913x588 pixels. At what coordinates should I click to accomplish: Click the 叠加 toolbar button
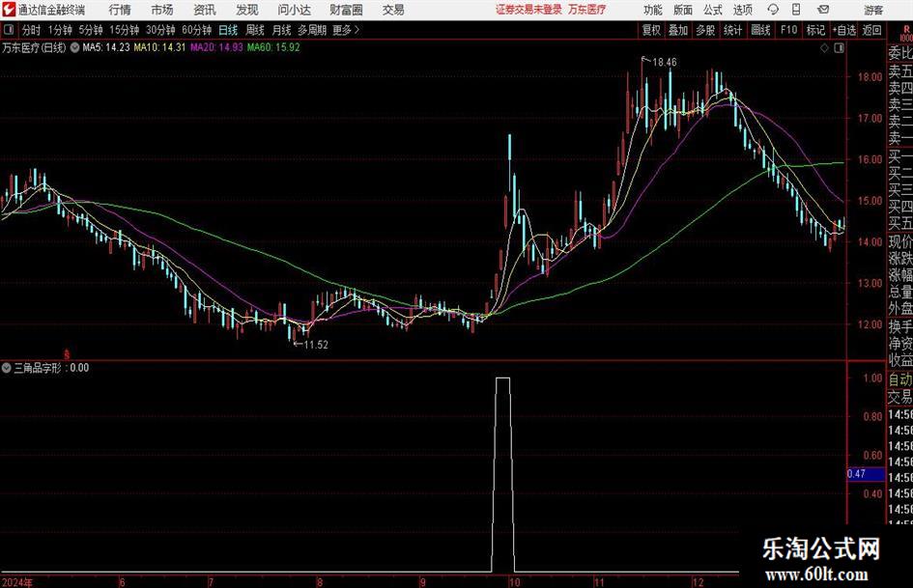(678, 30)
